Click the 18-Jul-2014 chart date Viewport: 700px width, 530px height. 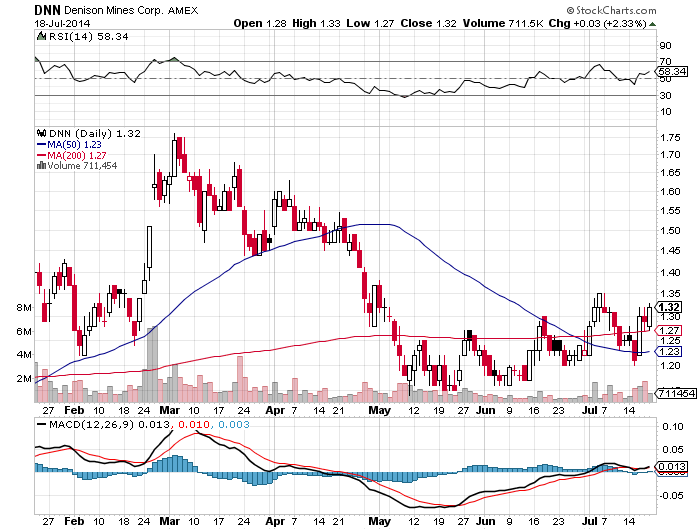(62, 23)
